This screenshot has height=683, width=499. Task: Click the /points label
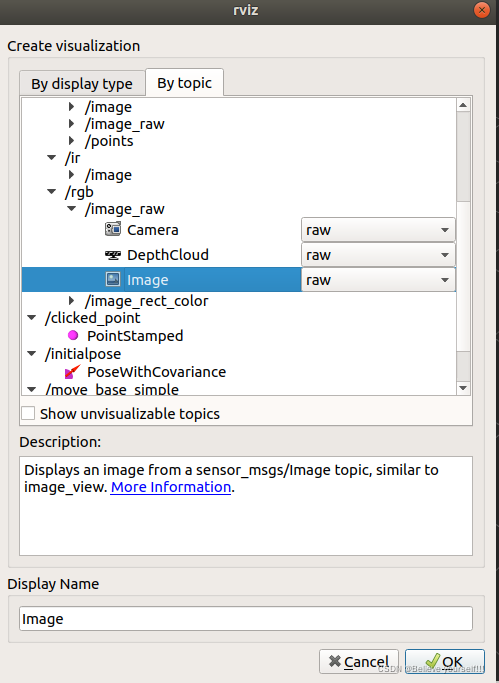pyautogui.click(x=109, y=141)
